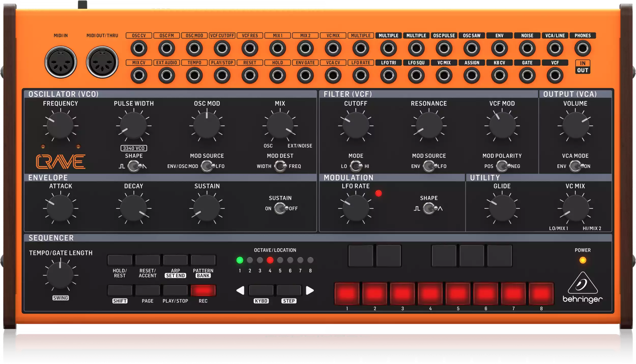The width and height of the screenshot is (636, 364).
Task: Click the MIDI OUT/THRU DIN socket
Action: (x=102, y=62)
